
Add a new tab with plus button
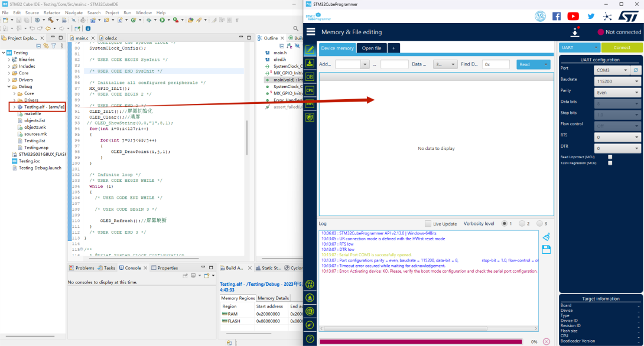point(393,48)
